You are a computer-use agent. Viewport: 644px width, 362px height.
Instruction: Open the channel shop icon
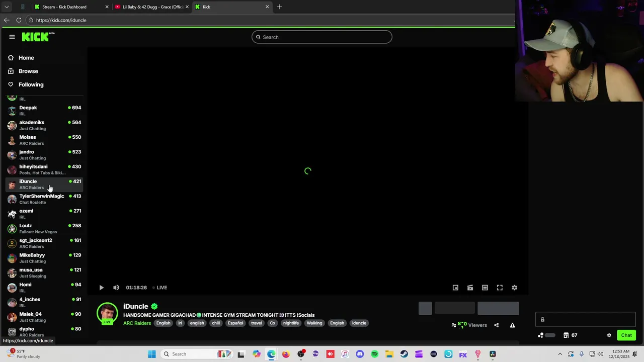coord(566,335)
